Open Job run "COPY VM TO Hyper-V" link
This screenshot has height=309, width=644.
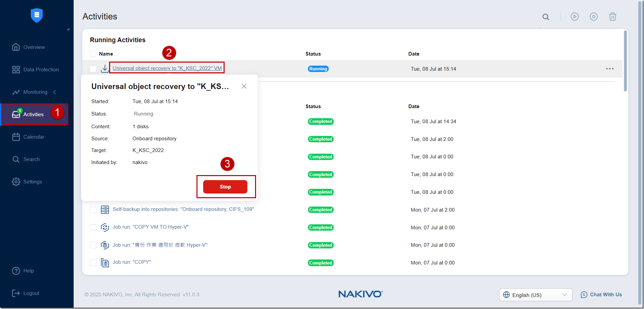click(x=151, y=227)
